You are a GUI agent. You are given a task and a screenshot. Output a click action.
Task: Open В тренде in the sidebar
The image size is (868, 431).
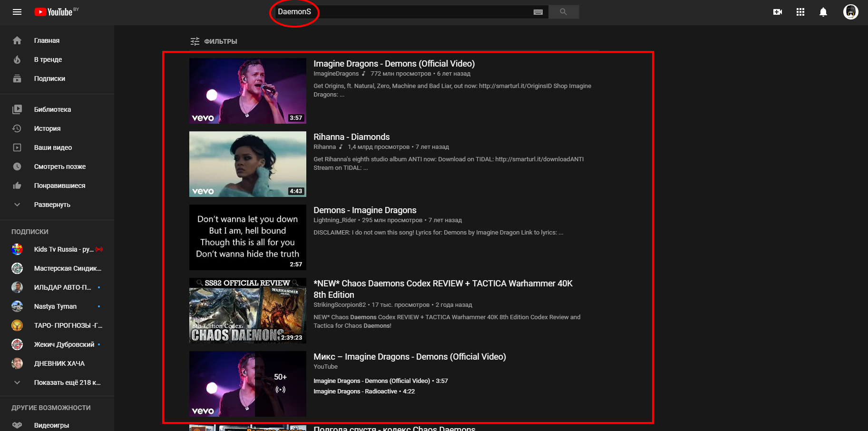tap(57, 59)
